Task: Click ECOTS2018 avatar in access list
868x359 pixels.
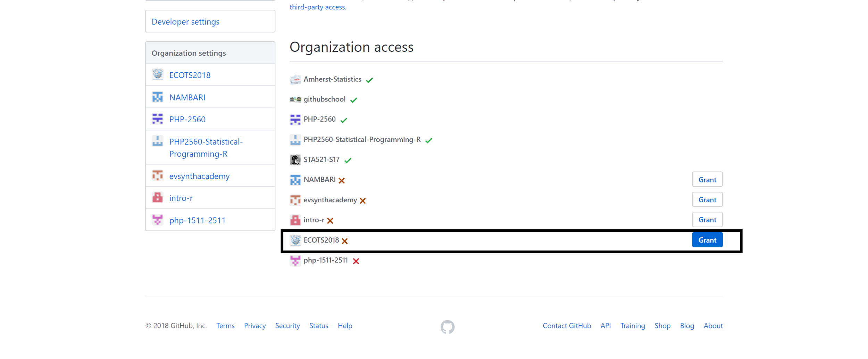Action: coord(295,240)
